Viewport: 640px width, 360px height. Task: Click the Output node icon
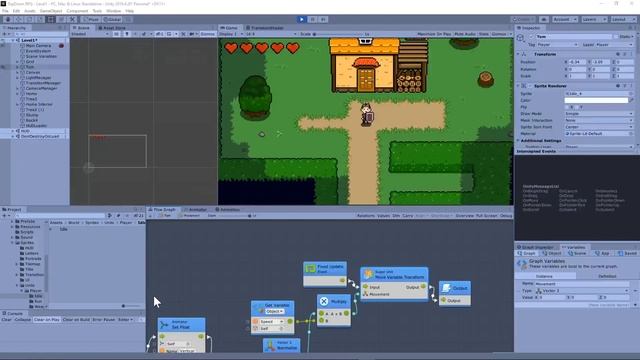(447, 288)
